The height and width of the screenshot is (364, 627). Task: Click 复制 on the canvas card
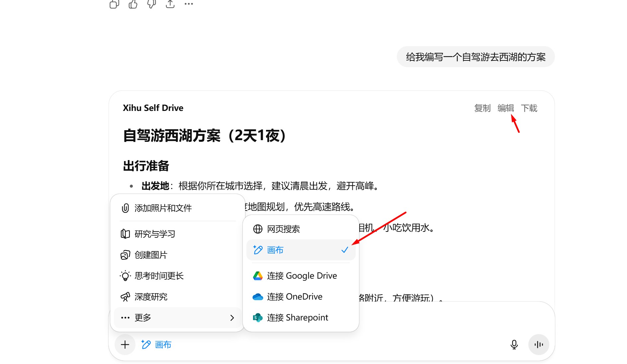click(x=482, y=108)
